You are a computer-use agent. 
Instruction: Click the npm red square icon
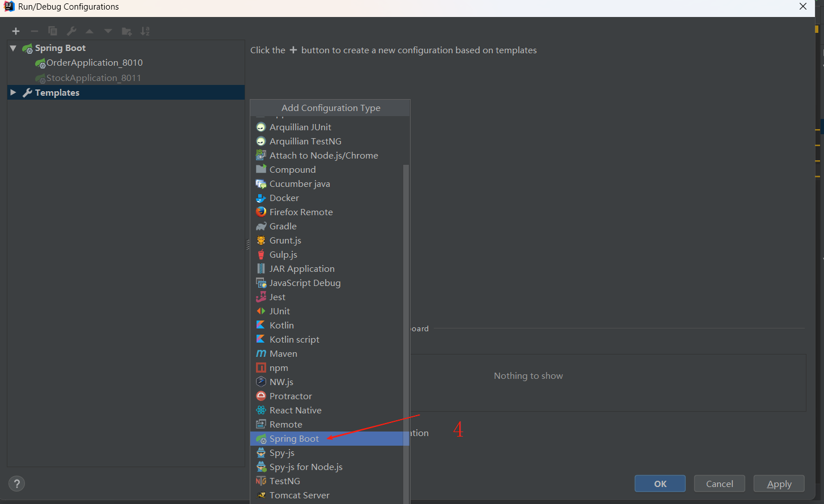click(261, 368)
